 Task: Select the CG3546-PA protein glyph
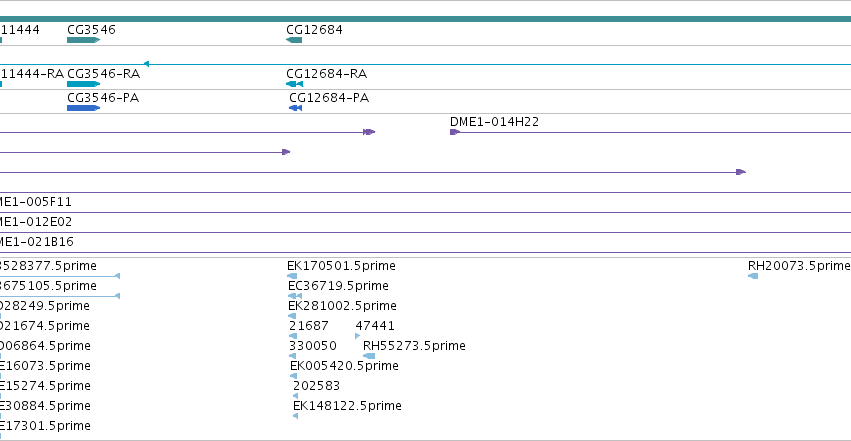(84, 108)
